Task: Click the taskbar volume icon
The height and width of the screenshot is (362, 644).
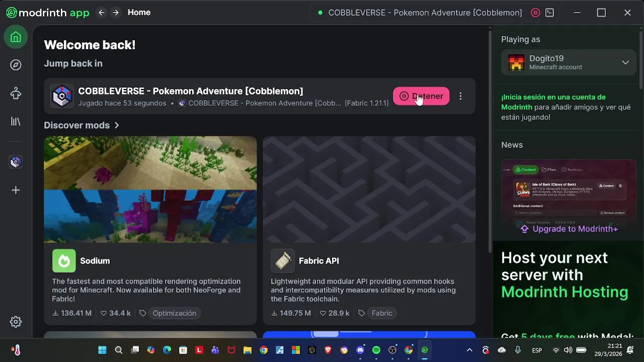Action: [568, 350]
